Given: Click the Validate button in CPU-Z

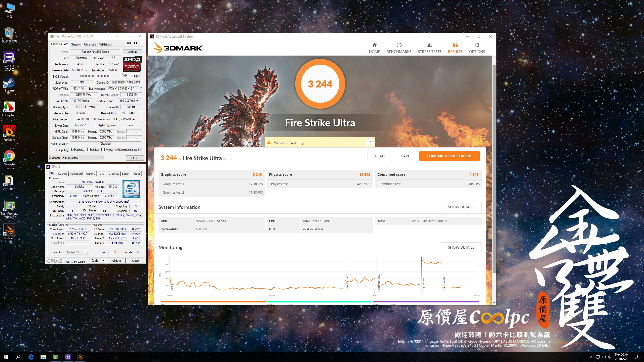Looking at the screenshot, I should 116,261.
